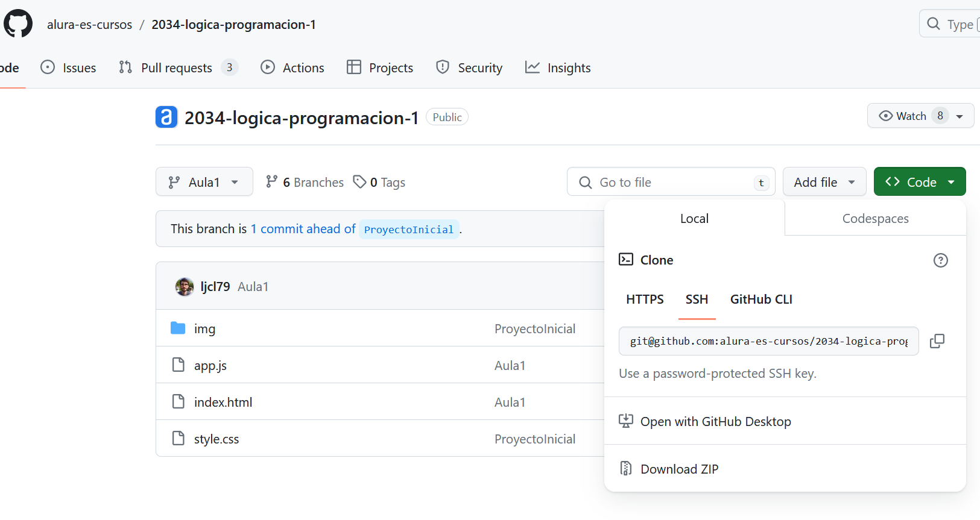
Task: Click the index.html file icon
Action: point(179,401)
